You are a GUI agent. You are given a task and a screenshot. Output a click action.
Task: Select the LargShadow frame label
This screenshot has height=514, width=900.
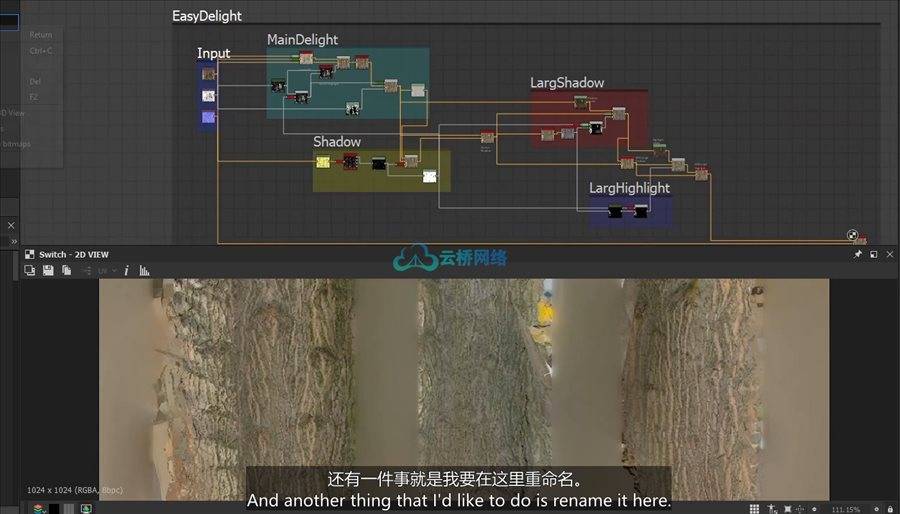567,83
